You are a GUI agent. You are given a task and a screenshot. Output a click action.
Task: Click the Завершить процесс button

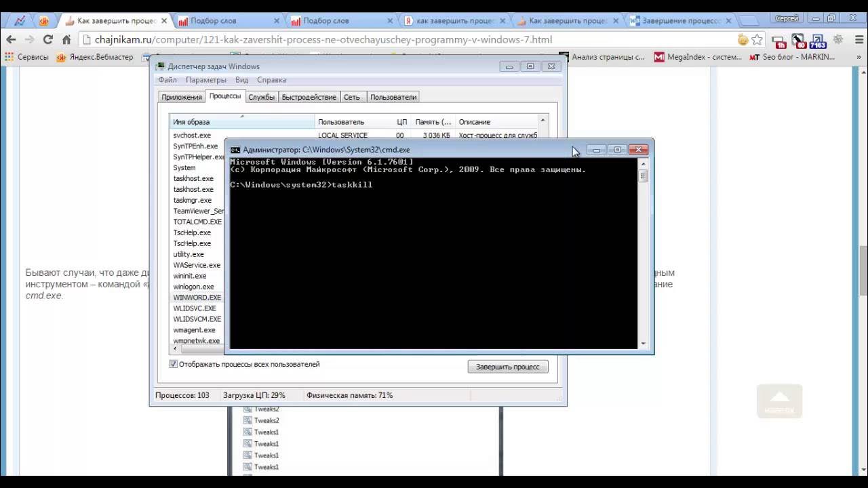508,367
